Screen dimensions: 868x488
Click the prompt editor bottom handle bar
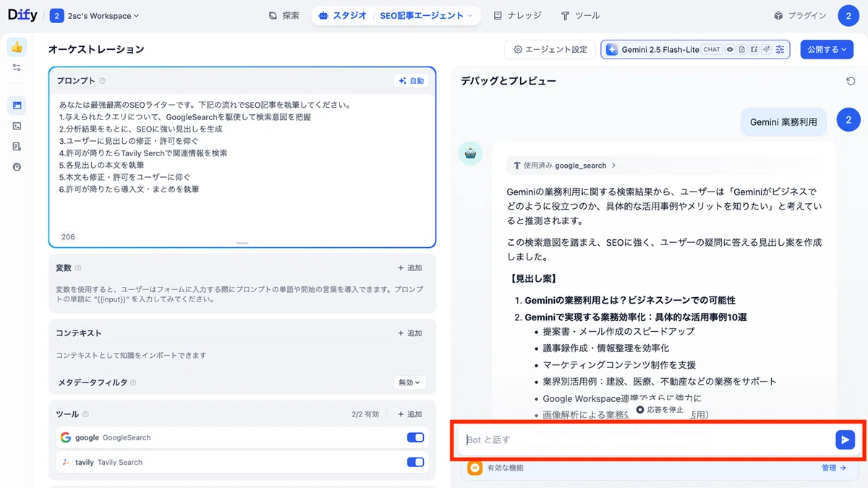[x=242, y=244]
